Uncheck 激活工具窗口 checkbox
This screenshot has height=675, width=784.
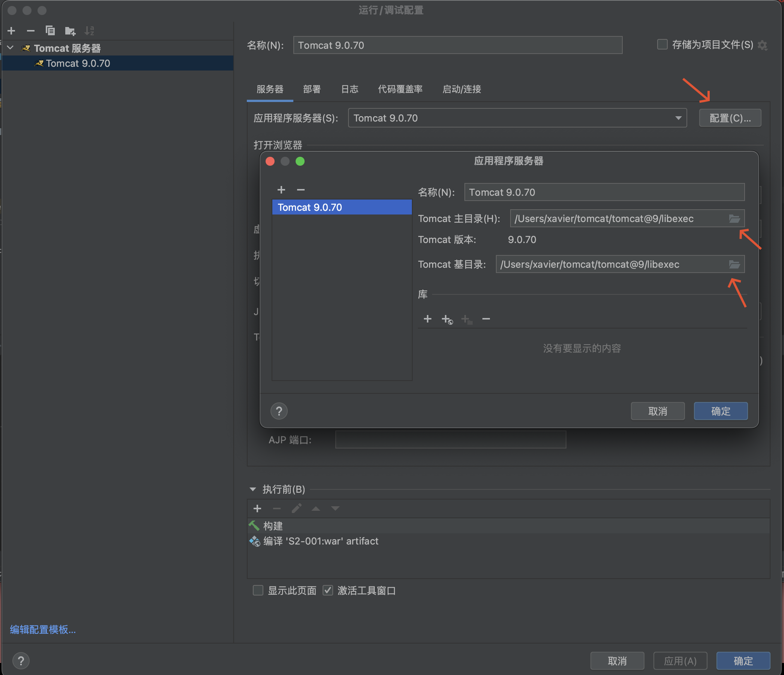click(x=328, y=590)
